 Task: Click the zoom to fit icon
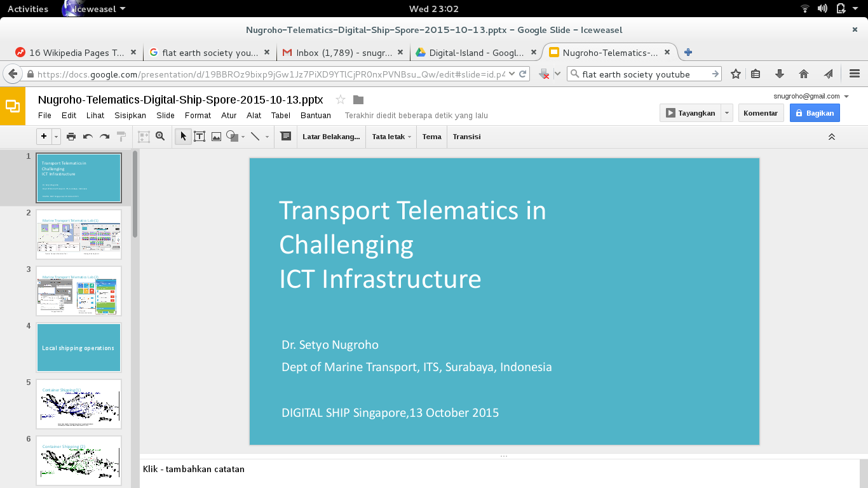point(144,137)
